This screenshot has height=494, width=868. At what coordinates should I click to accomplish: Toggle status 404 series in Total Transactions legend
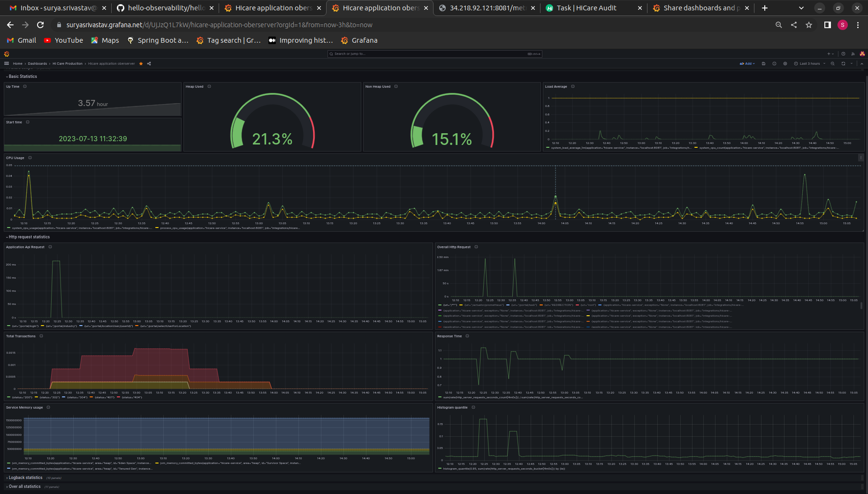[x=131, y=397]
